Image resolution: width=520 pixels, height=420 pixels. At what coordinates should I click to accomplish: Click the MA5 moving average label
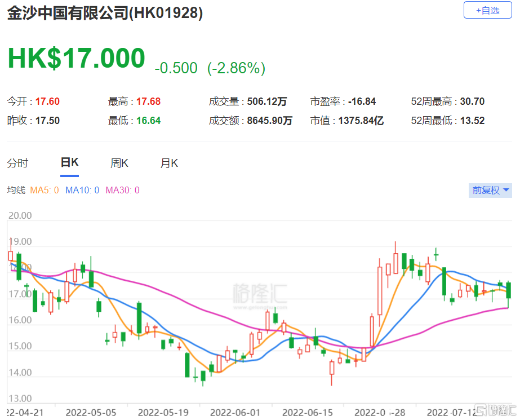tap(45, 190)
